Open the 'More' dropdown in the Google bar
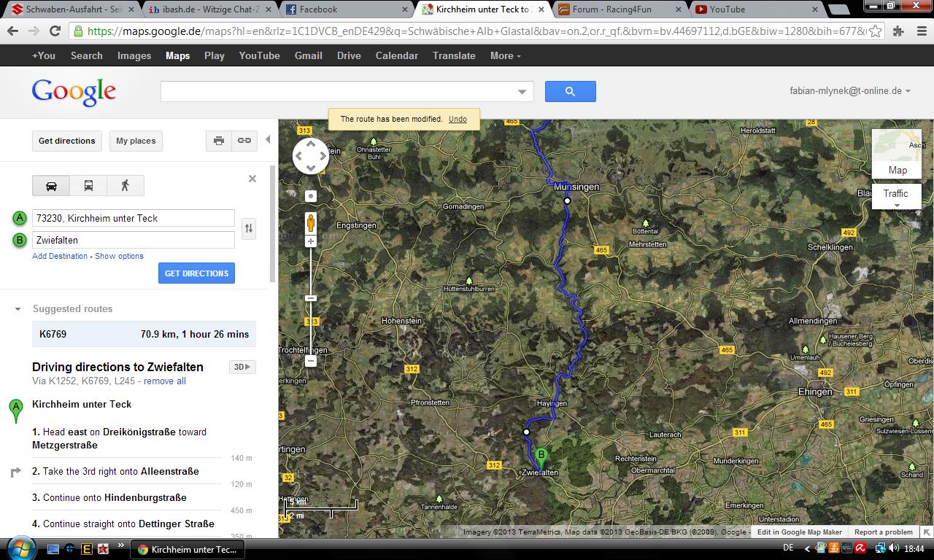Image resolution: width=934 pixels, height=560 pixels. [505, 55]
